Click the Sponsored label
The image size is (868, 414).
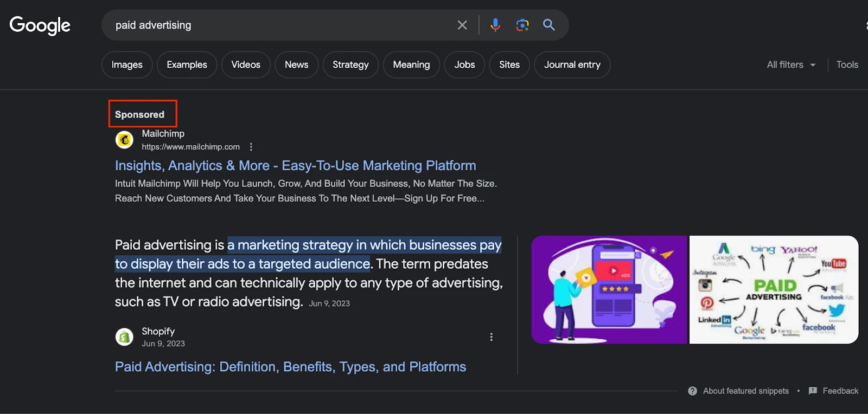point(139,114)
